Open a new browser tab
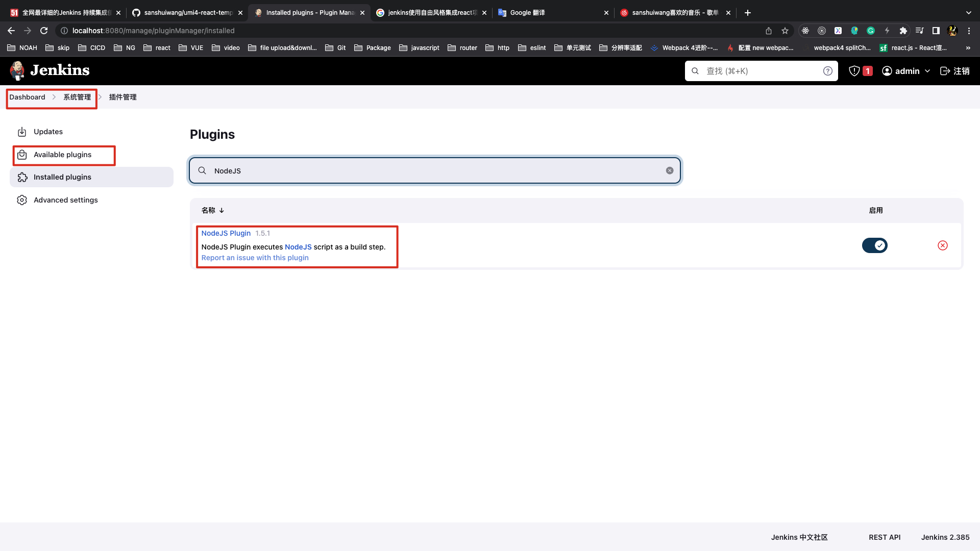980x551 pixels. (748, 13)
